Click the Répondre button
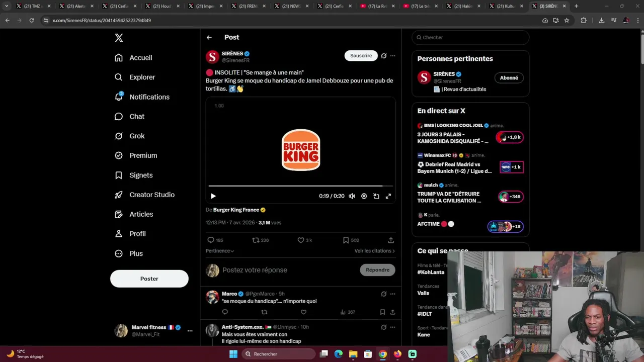The image size is (644, 362). click(377, 270)
